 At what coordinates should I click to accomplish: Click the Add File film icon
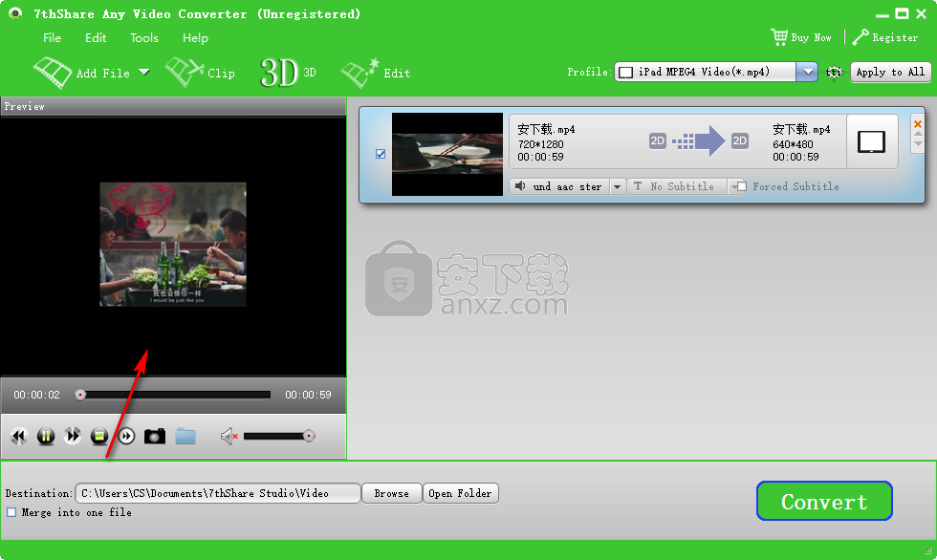(53, 73)
